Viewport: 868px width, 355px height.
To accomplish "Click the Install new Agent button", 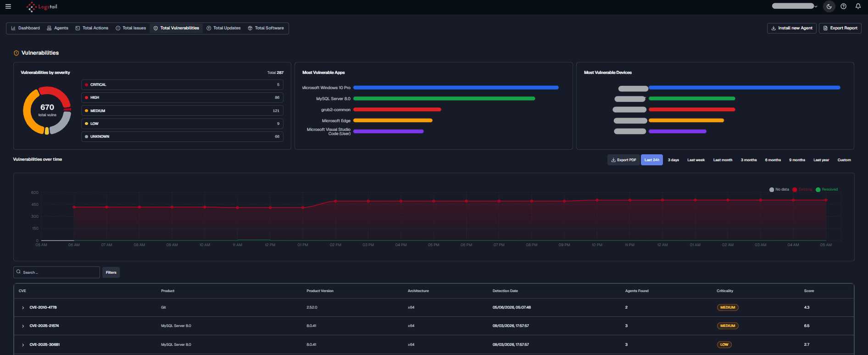I will [791, 28].
